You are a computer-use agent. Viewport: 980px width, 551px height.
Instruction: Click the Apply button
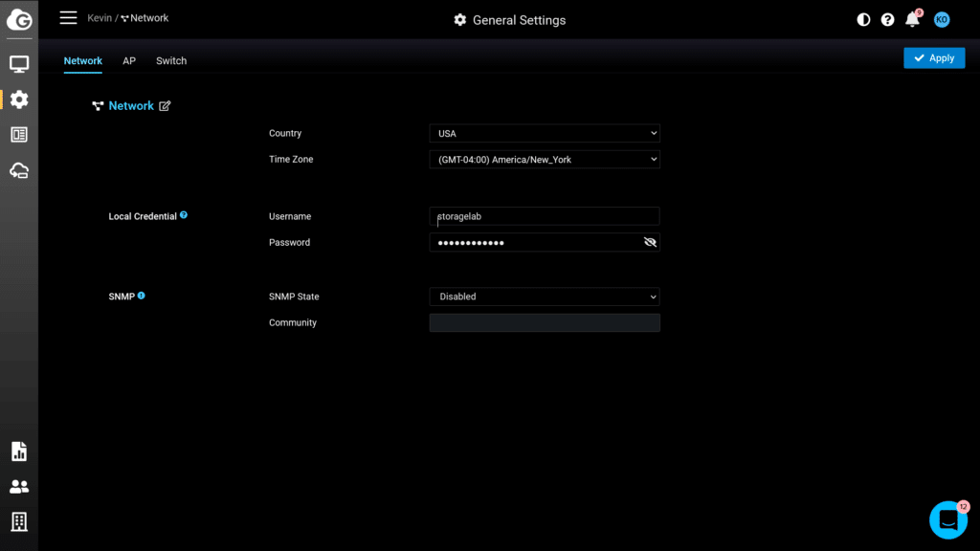tap(934, 58)
